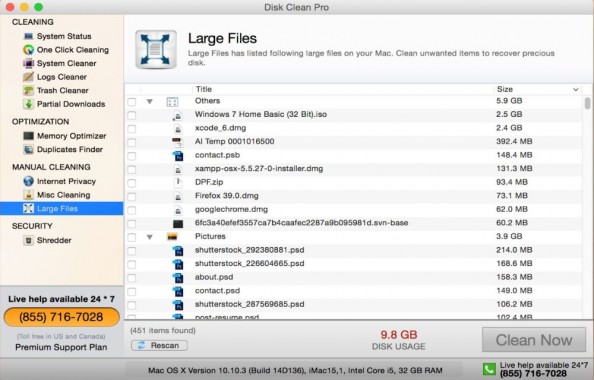Tick the DPF.zip checkbox
Viewport: 594px width, 380px height.
(131, 183)
